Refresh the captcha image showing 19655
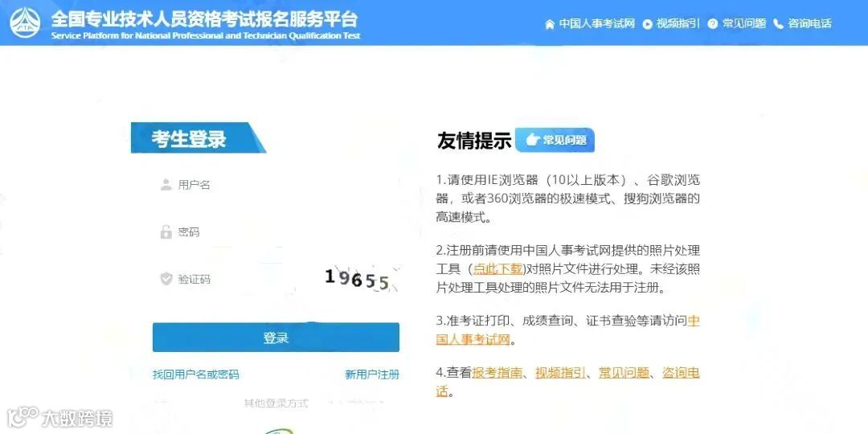The width and height of the screenshot is (868, 434). pos(358,279)
